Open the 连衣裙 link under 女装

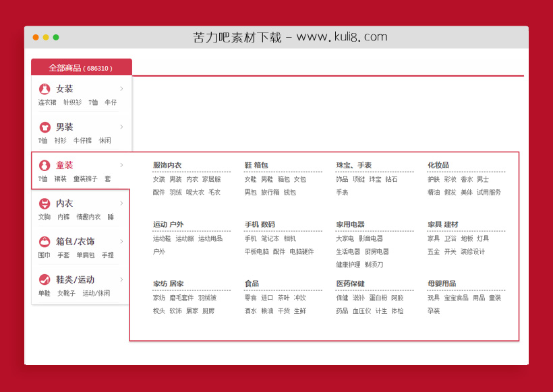point(47,102)
